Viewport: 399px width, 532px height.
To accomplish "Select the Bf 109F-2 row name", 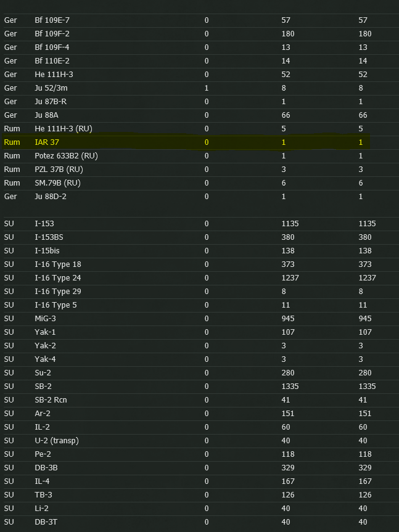I will coord(52,34).
